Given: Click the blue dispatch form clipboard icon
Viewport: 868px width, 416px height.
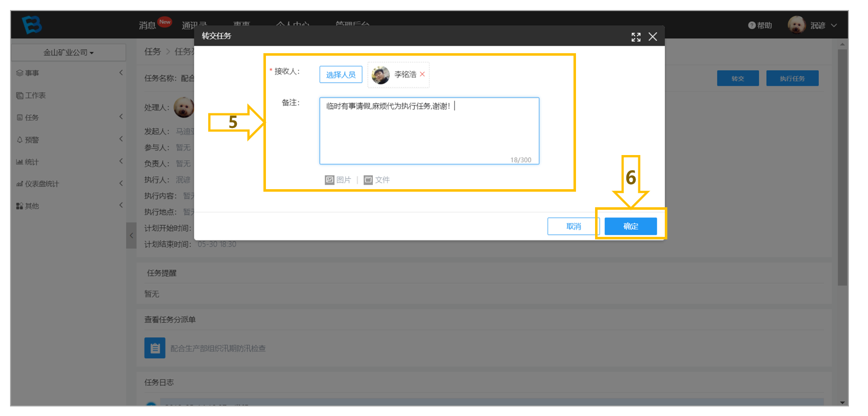Looking at the screenshot, I should click(x=155, y=348).
